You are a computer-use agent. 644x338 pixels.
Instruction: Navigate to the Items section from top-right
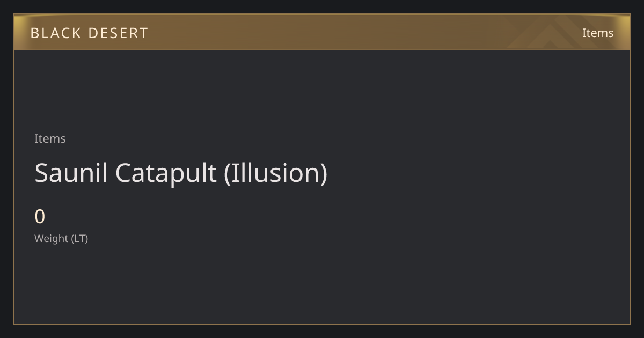(x=598, y=33)
